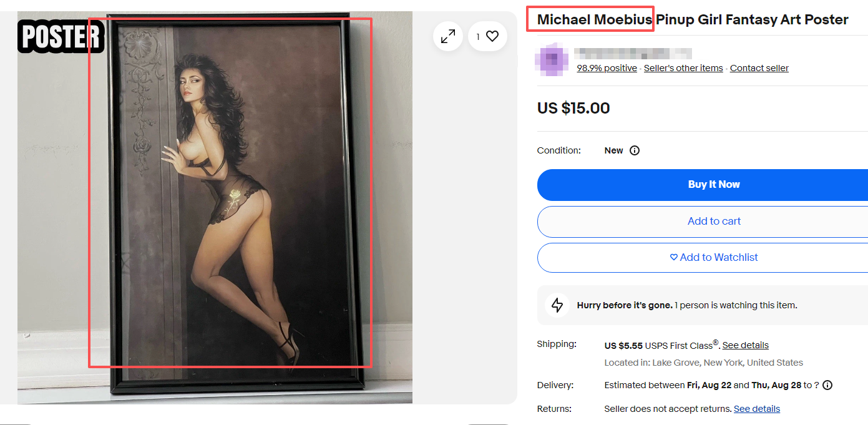The height and width of the screenshot is (425, 868).
Task: Expand the product image to full screen
Action: coord(448,37)
